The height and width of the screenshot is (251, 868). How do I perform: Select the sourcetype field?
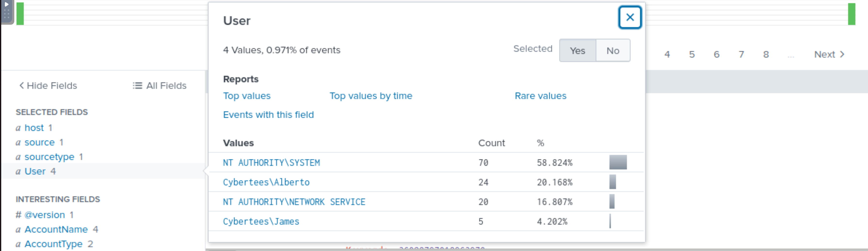point(49,157)
